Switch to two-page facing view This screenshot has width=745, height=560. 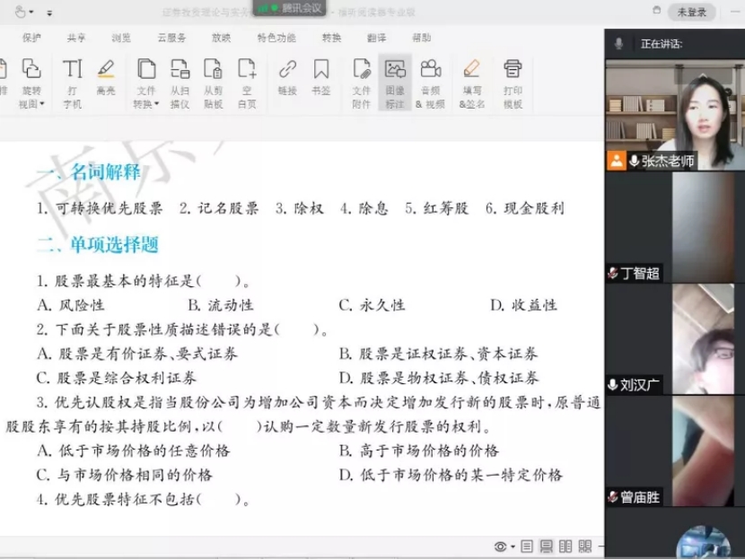[x=565, y=547]
